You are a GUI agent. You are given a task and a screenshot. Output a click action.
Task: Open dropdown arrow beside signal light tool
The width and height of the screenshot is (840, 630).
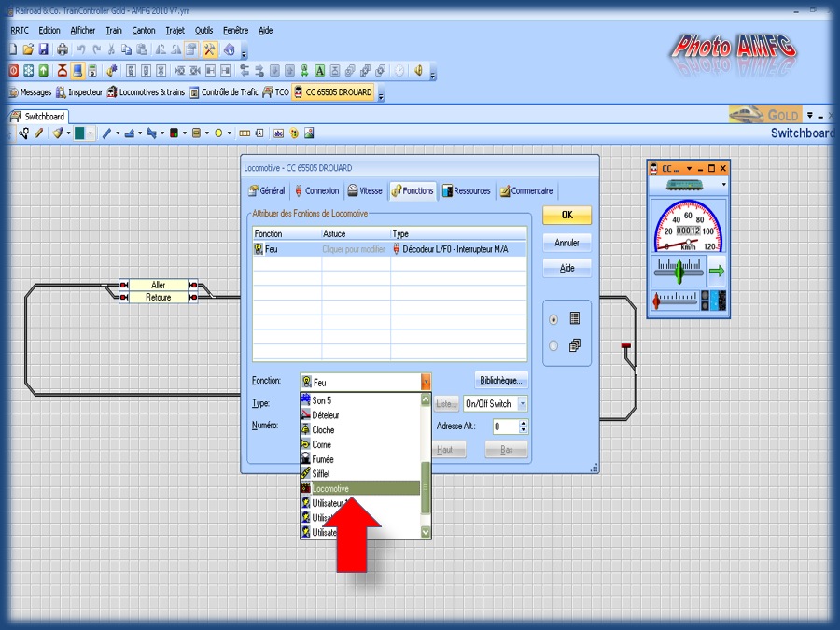184,133
